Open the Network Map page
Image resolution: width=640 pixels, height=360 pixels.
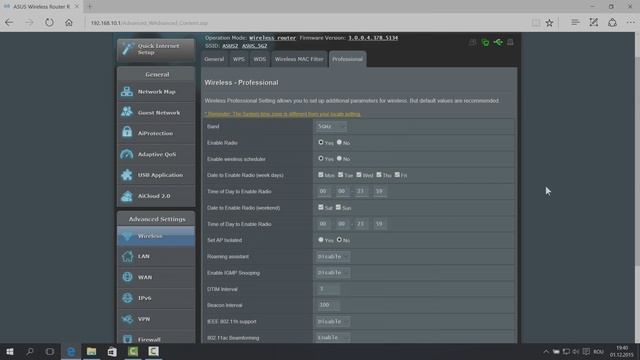coord(156,92)
